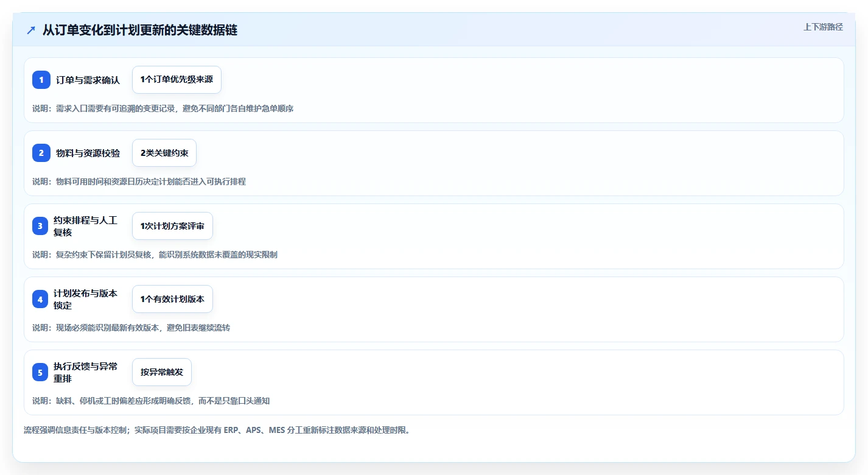The image size is (868, 475).
Task: Click the 执行反馈与异常重排 step title
Action: point(85,372)
